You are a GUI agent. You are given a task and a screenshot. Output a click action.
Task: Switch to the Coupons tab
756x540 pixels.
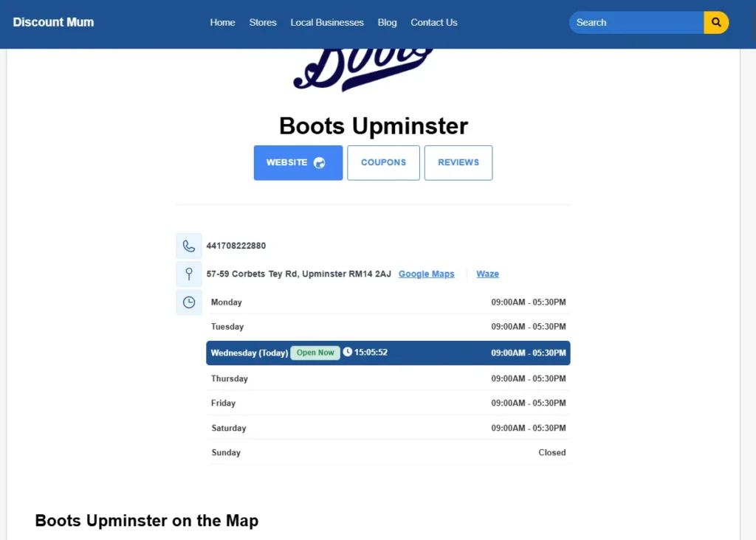tap(383, 163)
